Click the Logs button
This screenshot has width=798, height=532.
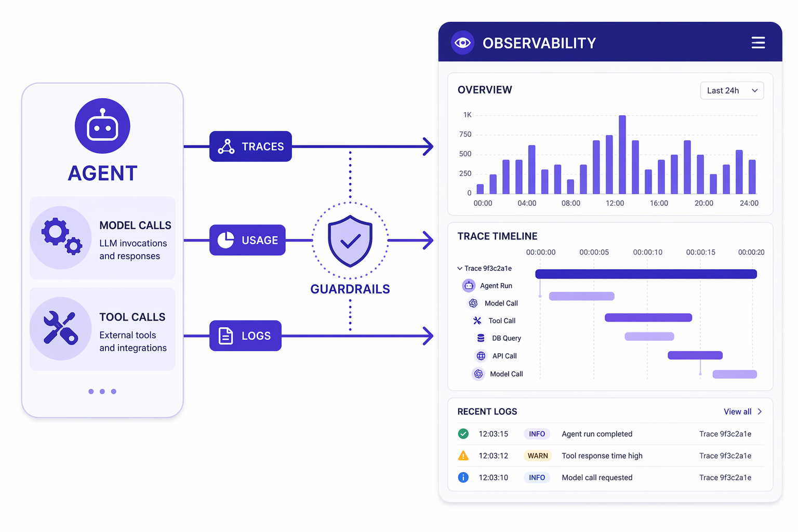tap(245, 336)
